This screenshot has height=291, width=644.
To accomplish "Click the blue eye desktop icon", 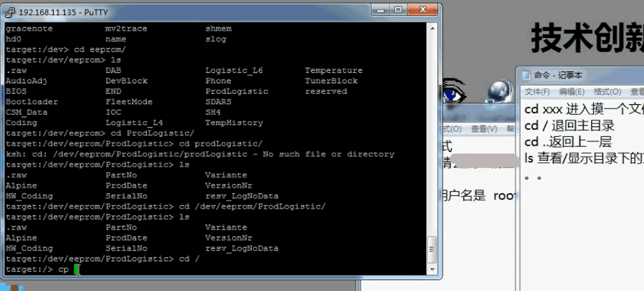I will (454, 93).
